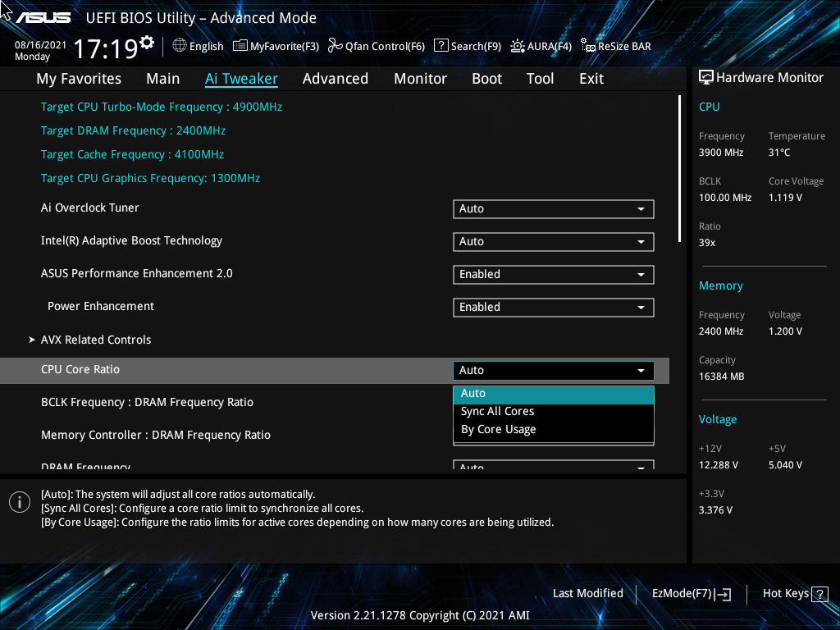Open partially visible DRAM Frequency dropdown
840x630 pixels.
point(554,465)
